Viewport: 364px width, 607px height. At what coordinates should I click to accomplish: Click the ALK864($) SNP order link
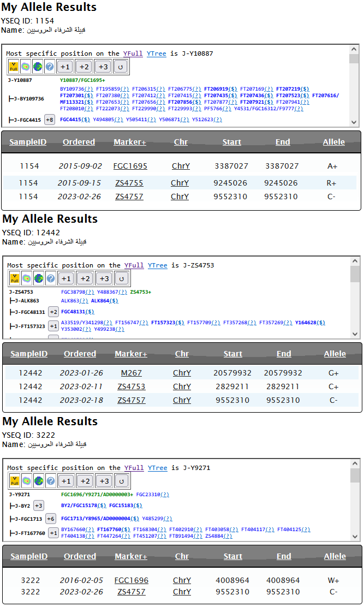click(x=105, y=301)
